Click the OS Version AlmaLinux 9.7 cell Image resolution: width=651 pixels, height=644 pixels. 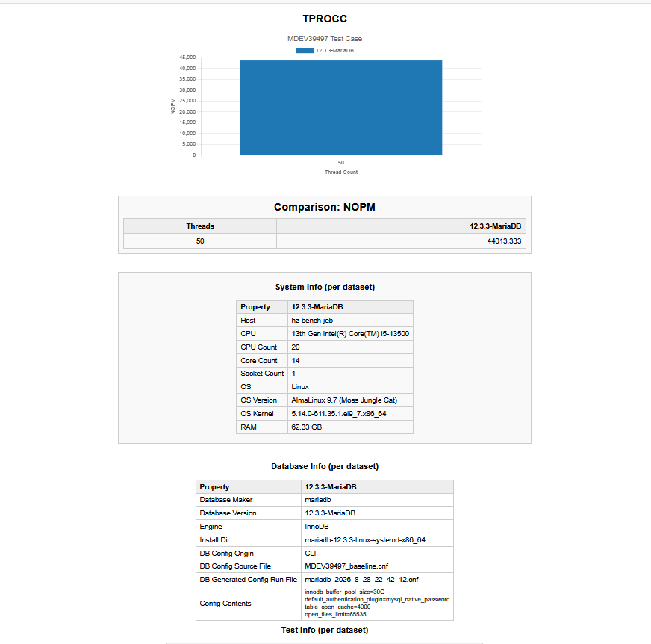[x=350, y=400]
